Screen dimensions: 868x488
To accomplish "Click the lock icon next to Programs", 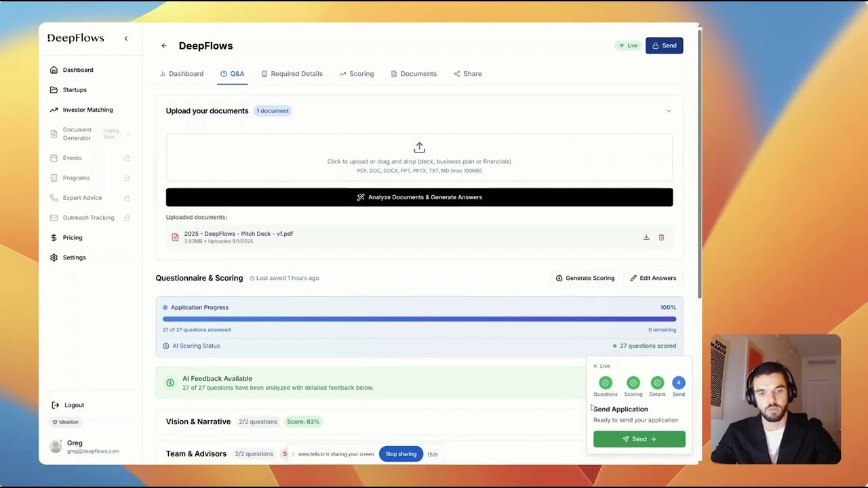I will click(127, 178).
